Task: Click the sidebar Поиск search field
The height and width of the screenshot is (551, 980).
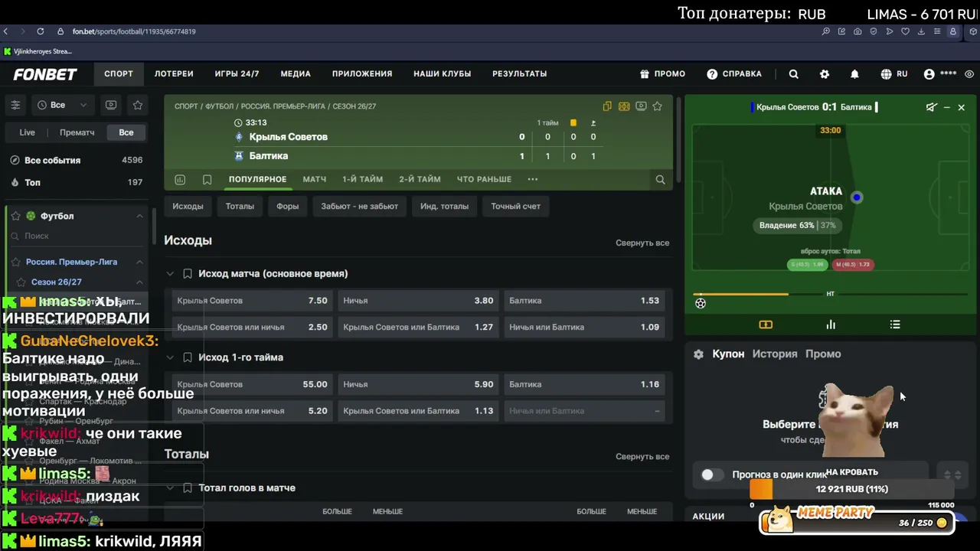Action: coord(77,236)
